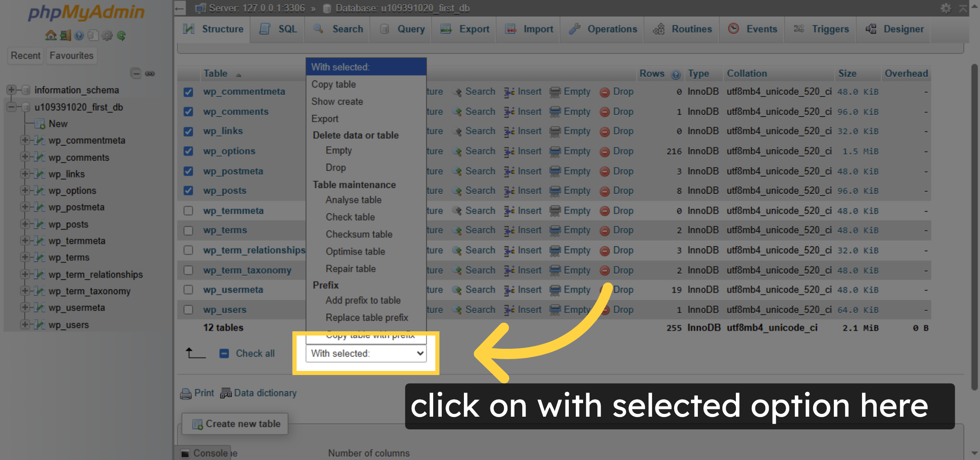Click the Rows help question icon
The image size is (980, 460).
coord(676,74)
